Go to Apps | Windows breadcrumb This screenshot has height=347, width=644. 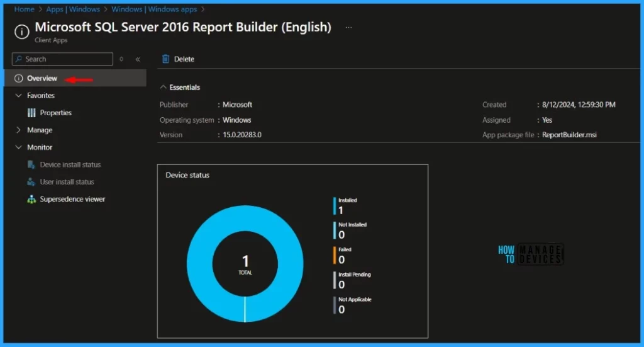(x=73, y=9)
